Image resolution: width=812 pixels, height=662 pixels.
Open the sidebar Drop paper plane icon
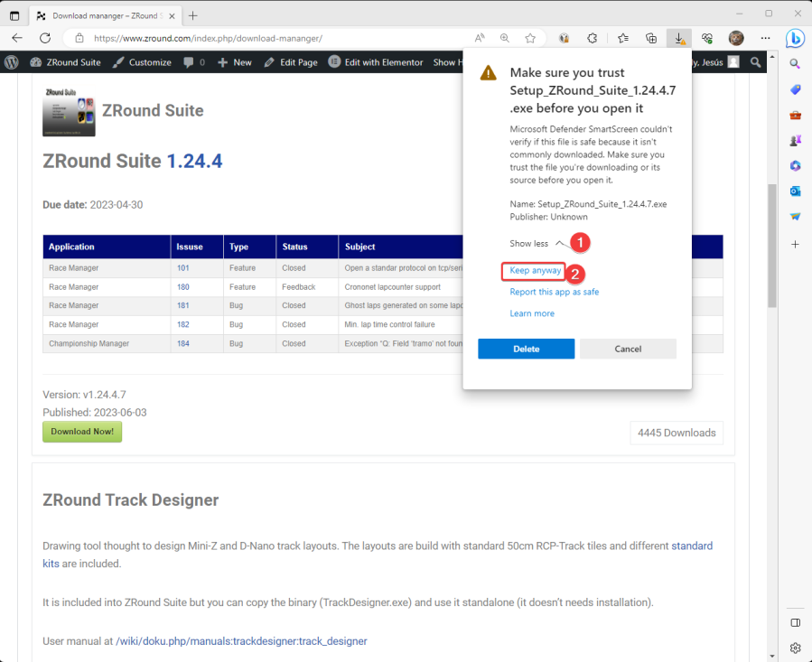click(x=795, y=217)
